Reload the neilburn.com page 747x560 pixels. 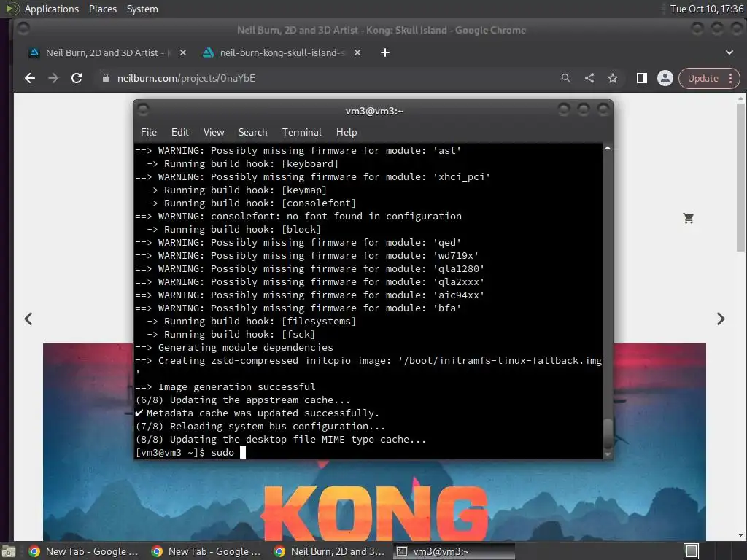[77, 78]
